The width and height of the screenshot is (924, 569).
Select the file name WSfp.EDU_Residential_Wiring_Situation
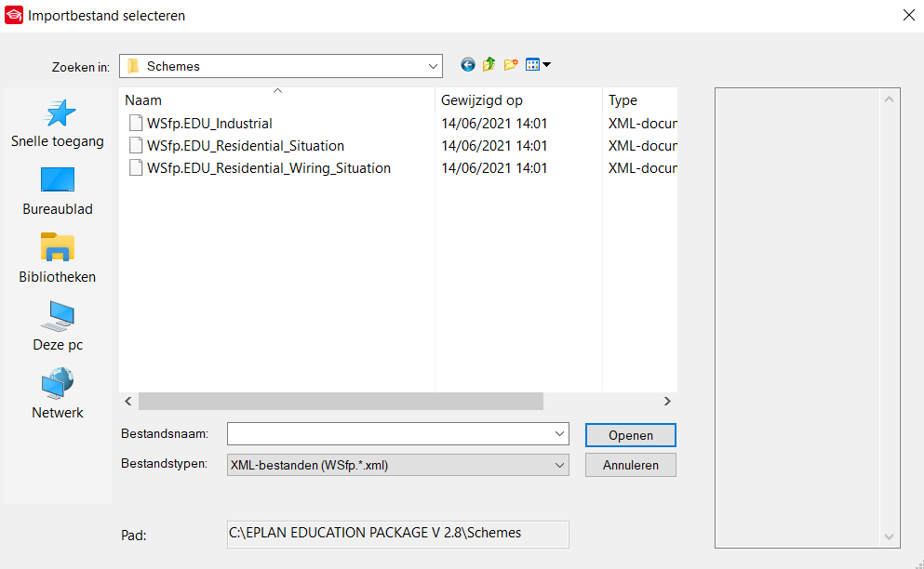[269, 168]
